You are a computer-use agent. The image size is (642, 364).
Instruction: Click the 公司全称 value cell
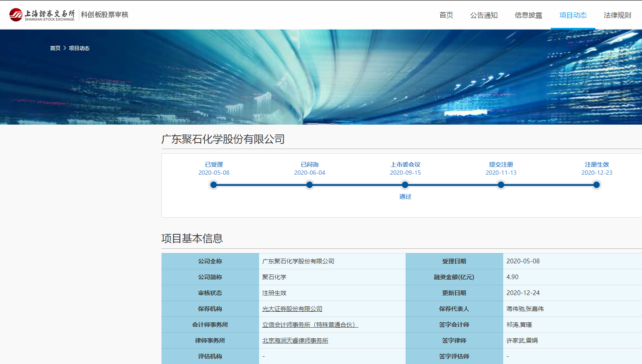332,261
